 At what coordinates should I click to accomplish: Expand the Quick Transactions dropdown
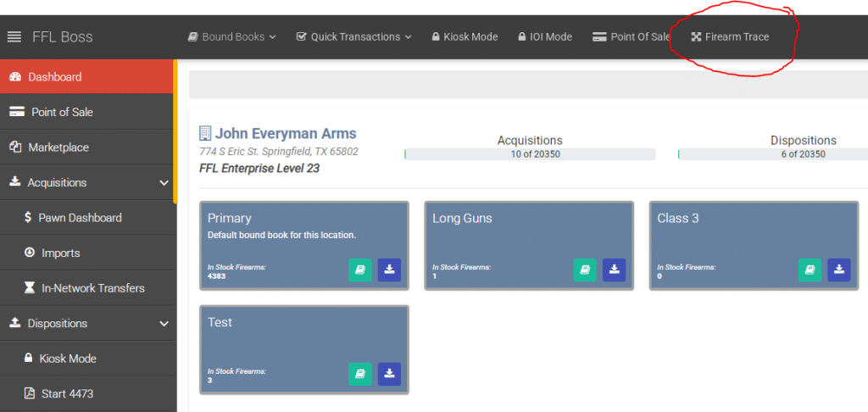point(353,37)
